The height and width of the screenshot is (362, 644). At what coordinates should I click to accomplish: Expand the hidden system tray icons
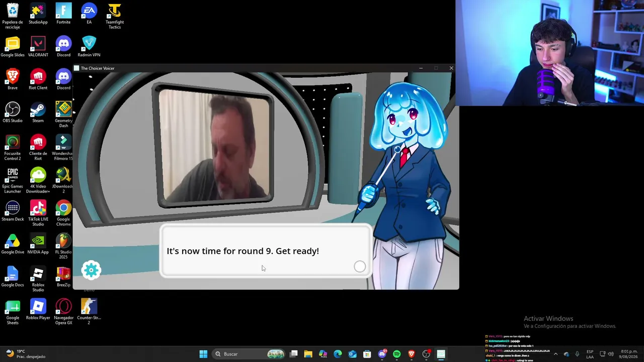click(555, 354)
